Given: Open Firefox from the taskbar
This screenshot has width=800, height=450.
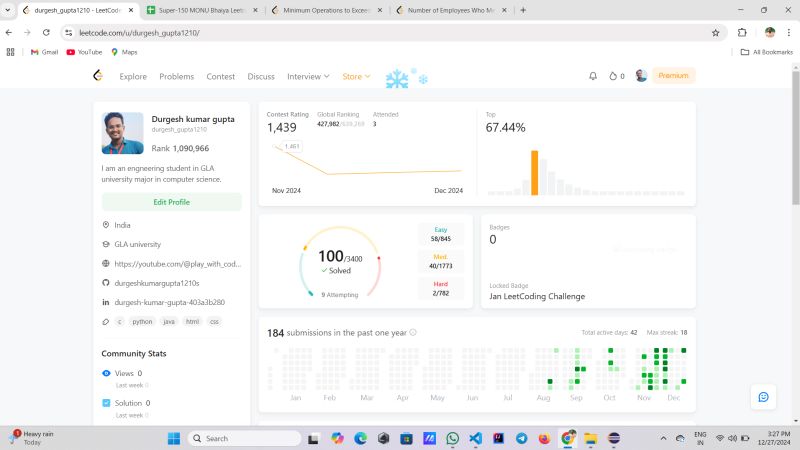Looking at the screenshot, I should point(544,438).
